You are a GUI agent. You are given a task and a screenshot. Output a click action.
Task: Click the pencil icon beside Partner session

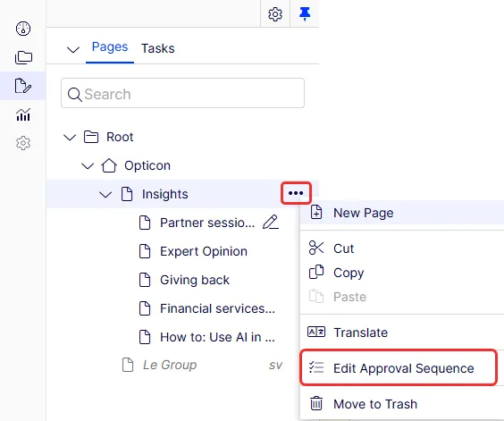click(x=271, y=223)
